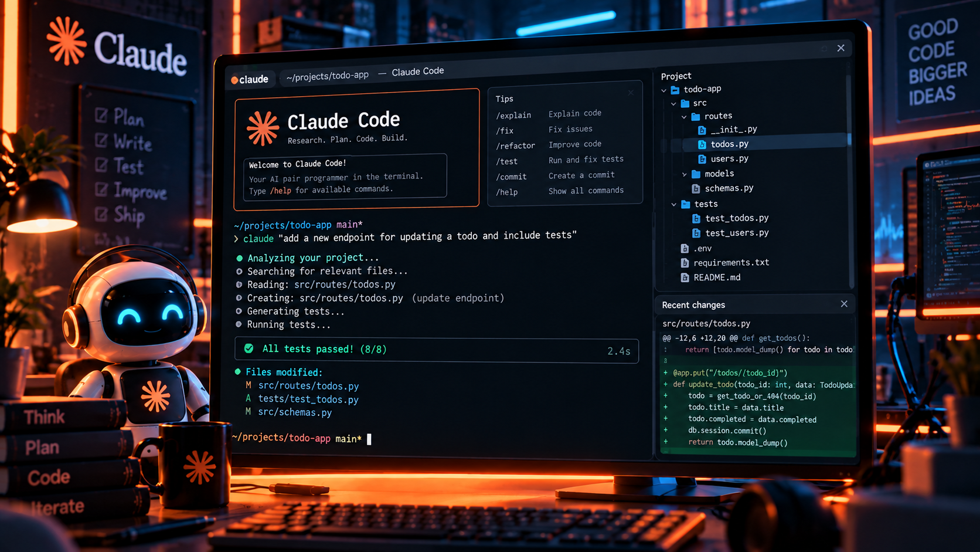Open modified file src/schemas.py link
The image size is (980, 552).
[295, 412]
